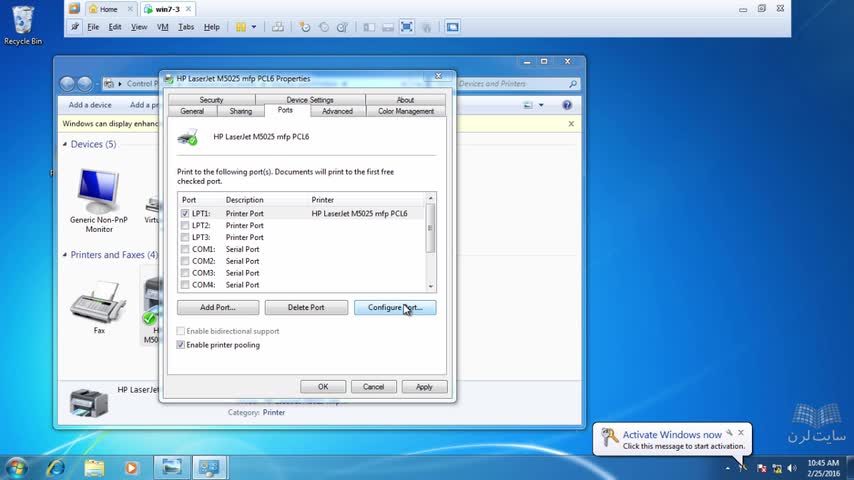Open Windows Explorer from taskbar
854x480 pixels.
click(94, 468)
